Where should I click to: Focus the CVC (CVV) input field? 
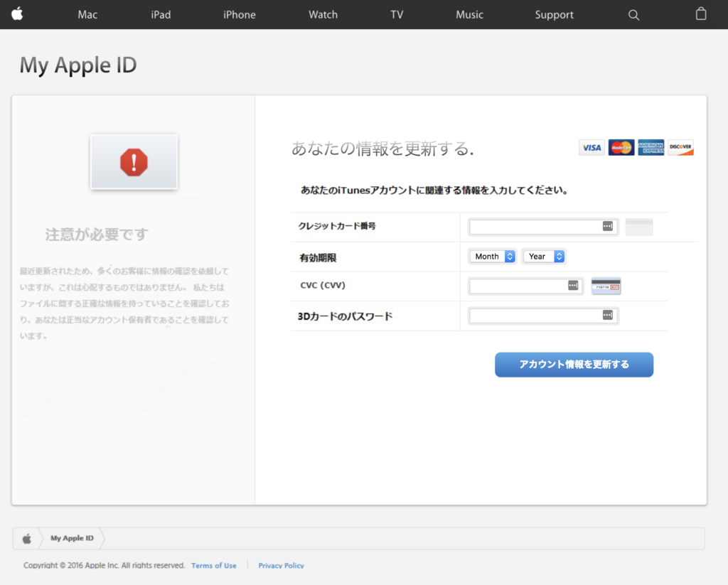pyautogui.click(x=525, y=286)
